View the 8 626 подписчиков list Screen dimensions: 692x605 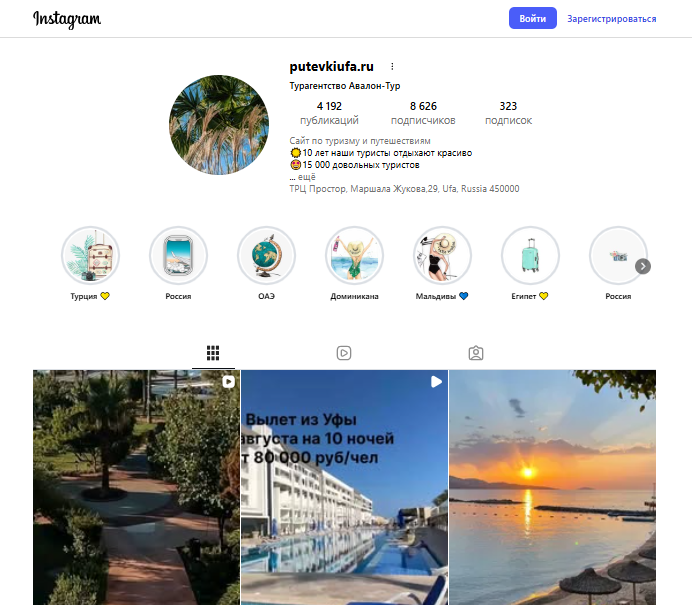point(423,113)
